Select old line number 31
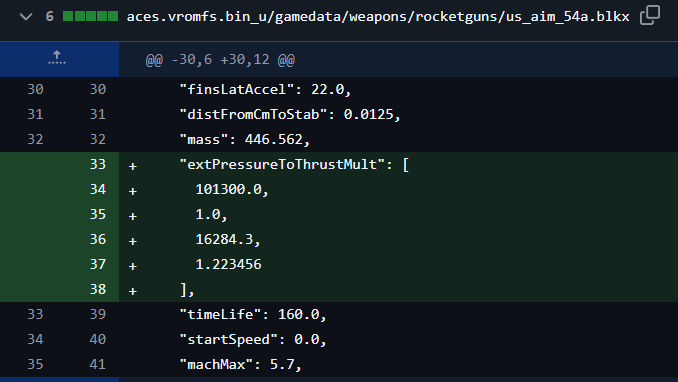This screenshot has height=382, width=678. pyautogui.click(x=35, y=115)
